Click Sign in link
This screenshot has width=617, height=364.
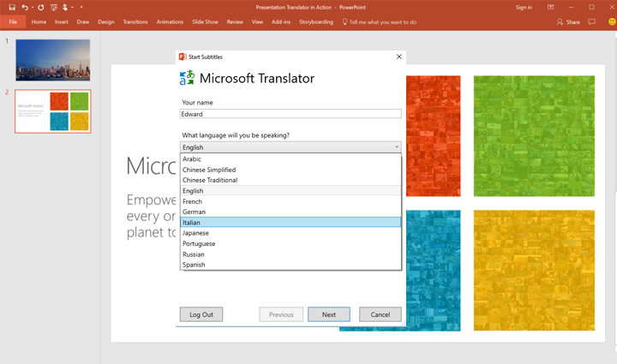click(524, 8)
